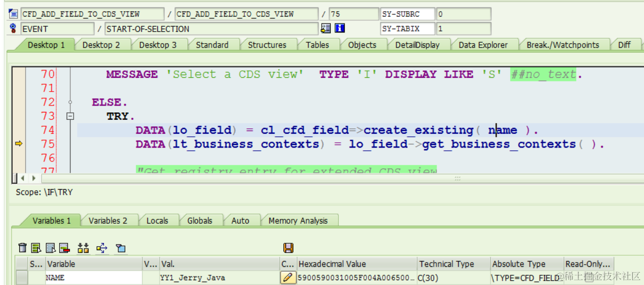Switch to Desktop 2 tab

tap(101, 45)
